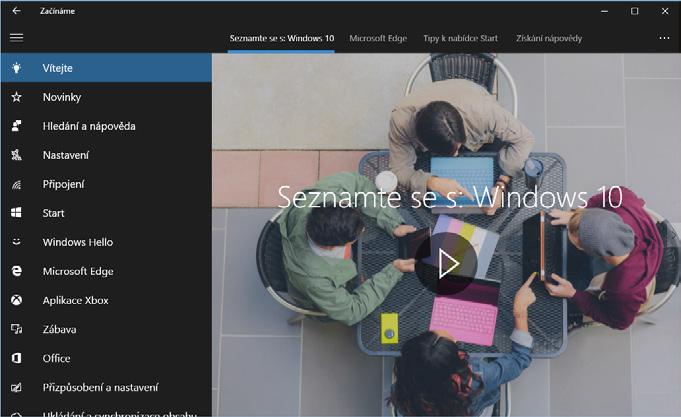
Task: Open Windows Hello section
Action: (106, 242)
